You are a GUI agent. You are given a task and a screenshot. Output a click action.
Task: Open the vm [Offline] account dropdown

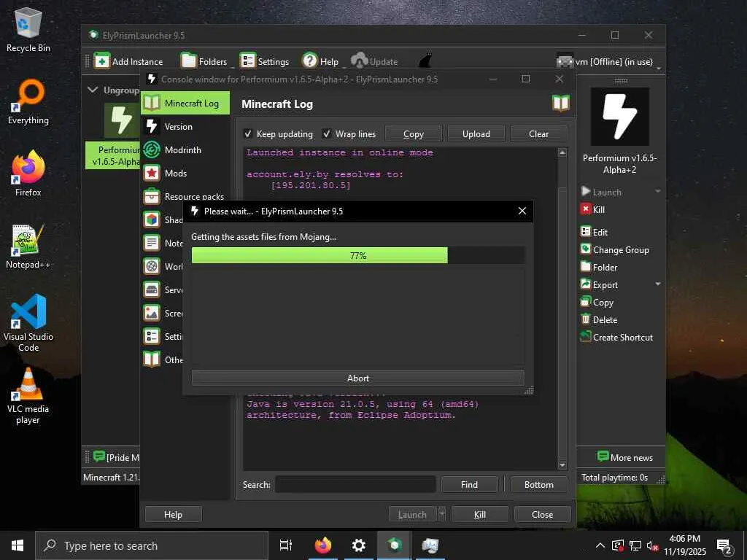pos(609,61)
